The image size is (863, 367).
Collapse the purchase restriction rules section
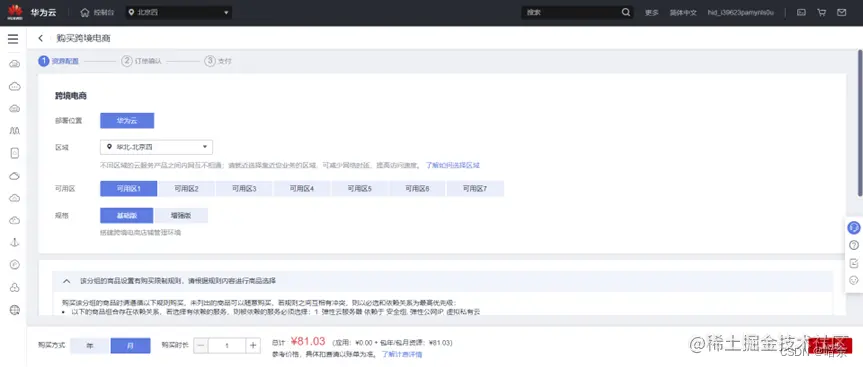(x=67, y=281)
